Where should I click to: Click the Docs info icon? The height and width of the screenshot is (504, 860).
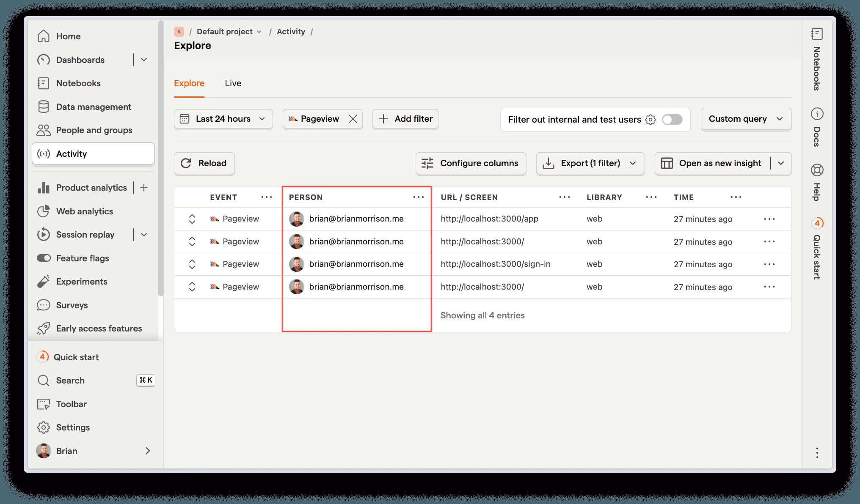[817, 114]
